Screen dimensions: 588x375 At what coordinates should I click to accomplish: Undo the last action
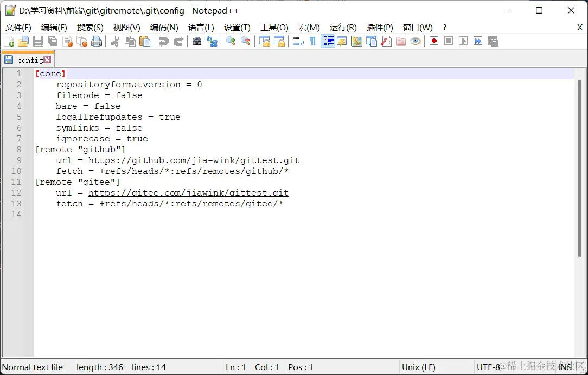(163, 41)
